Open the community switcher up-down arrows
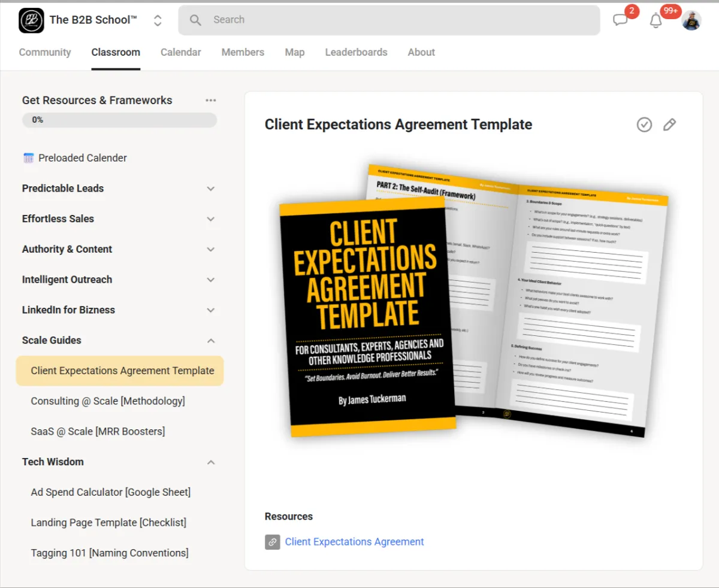719x588 pixels. point(158,20)
